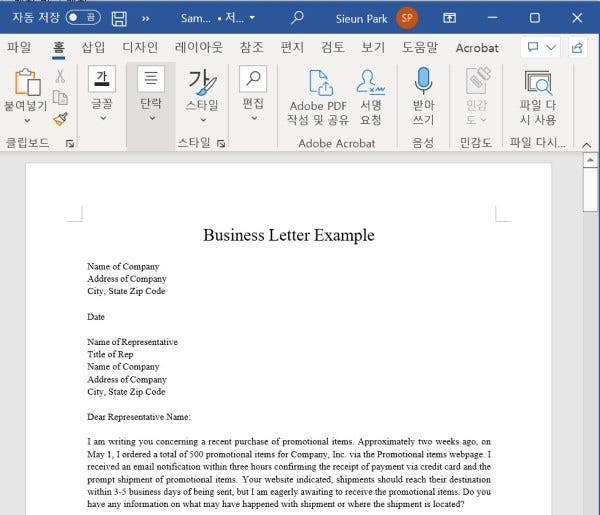The height and width of the screenshot is (515, 600).
Task: Open the 스타일 styles gallery button
Action: pos(202,96)
